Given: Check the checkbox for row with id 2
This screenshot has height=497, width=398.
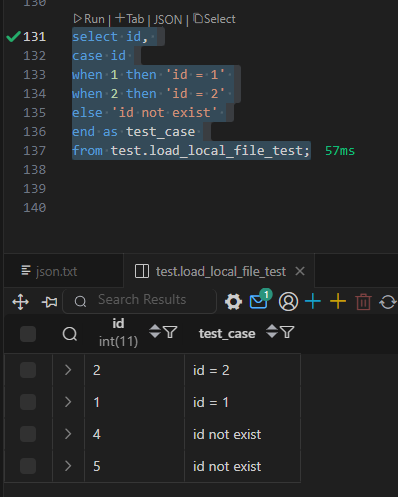Looking at the screenshot, I should [x=28, y=370].
